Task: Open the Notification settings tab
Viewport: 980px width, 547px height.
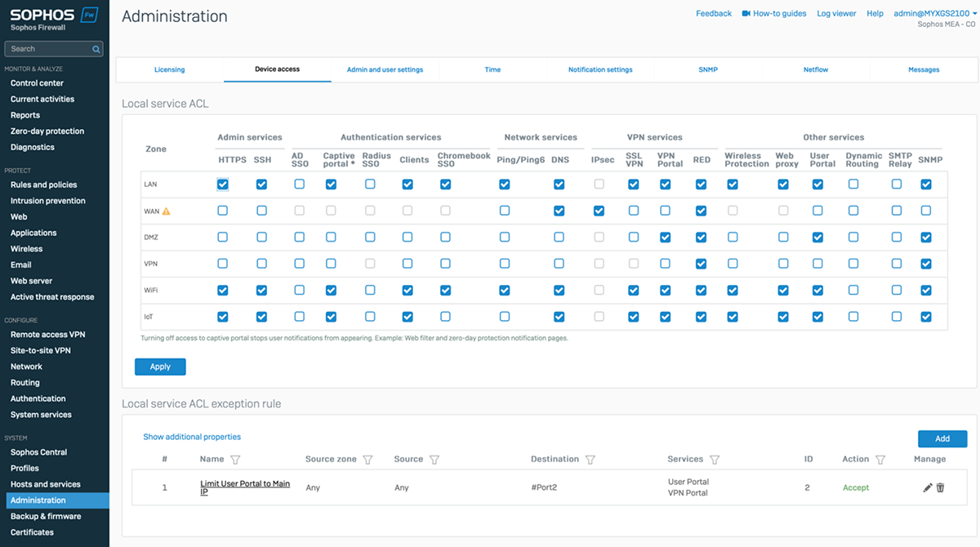Action: click(599, 69)
